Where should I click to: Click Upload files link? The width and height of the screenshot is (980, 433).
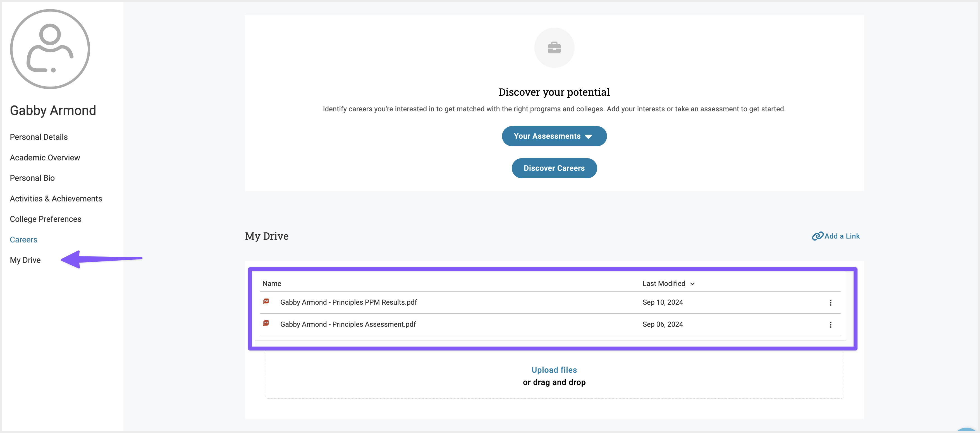(554, 370)
